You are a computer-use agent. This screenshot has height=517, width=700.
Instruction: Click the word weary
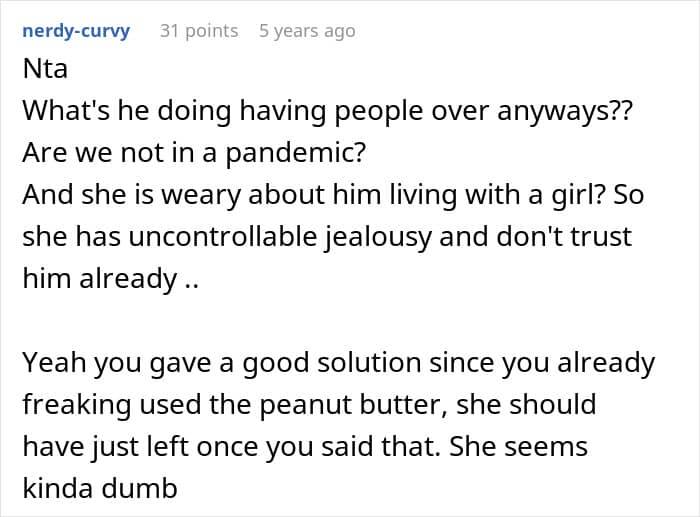click(x=223, y=197)
